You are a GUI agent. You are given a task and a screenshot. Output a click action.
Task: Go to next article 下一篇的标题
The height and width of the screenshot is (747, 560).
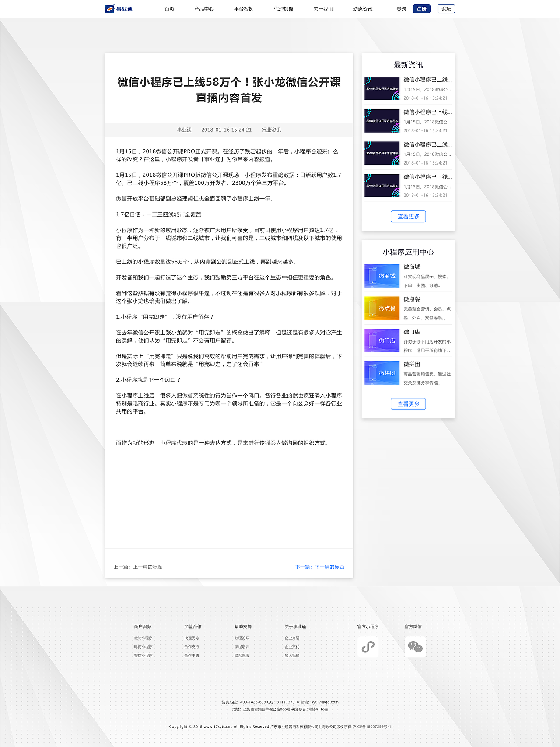pyautogui.click(x=319, y=567)
